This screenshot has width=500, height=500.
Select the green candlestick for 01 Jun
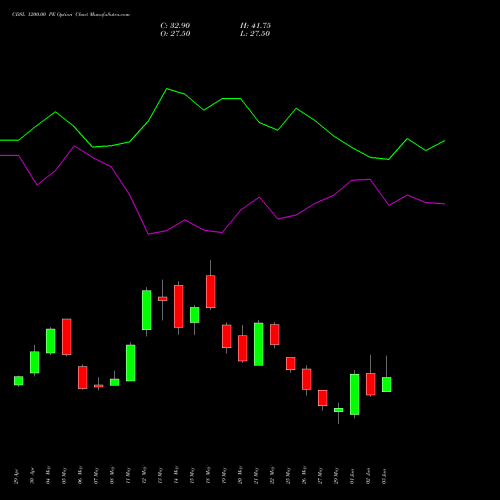[355, 394]
